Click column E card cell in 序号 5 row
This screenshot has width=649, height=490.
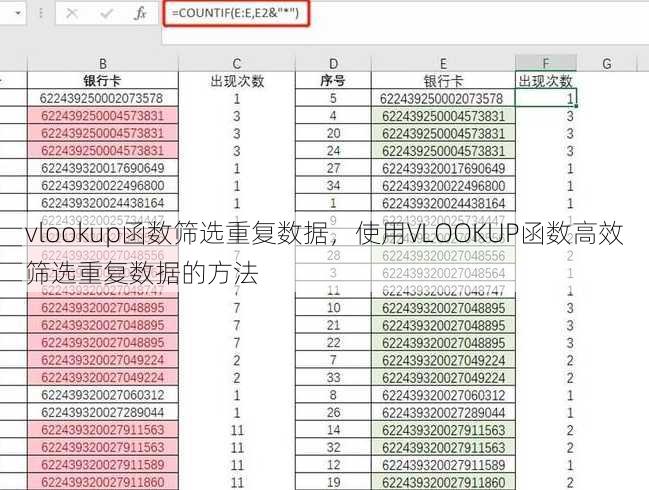click(x=443, y=98)
